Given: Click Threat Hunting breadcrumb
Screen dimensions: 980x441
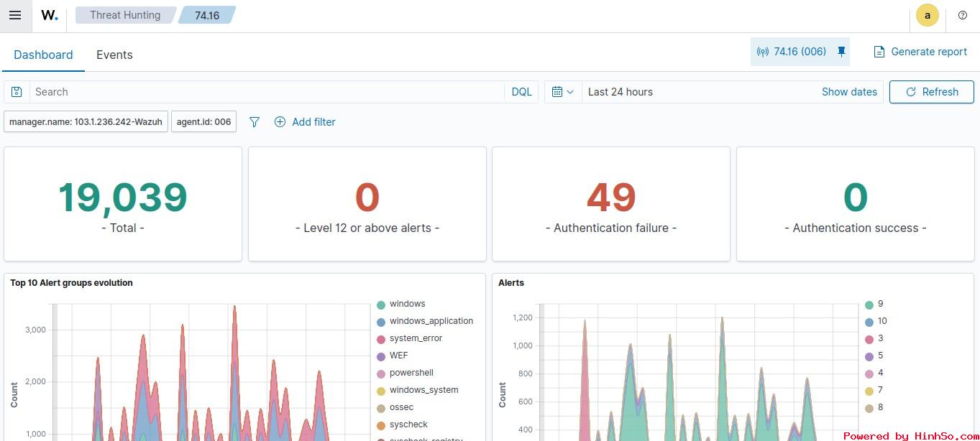Looking at the screenshot, I should (x=125, y=15).
